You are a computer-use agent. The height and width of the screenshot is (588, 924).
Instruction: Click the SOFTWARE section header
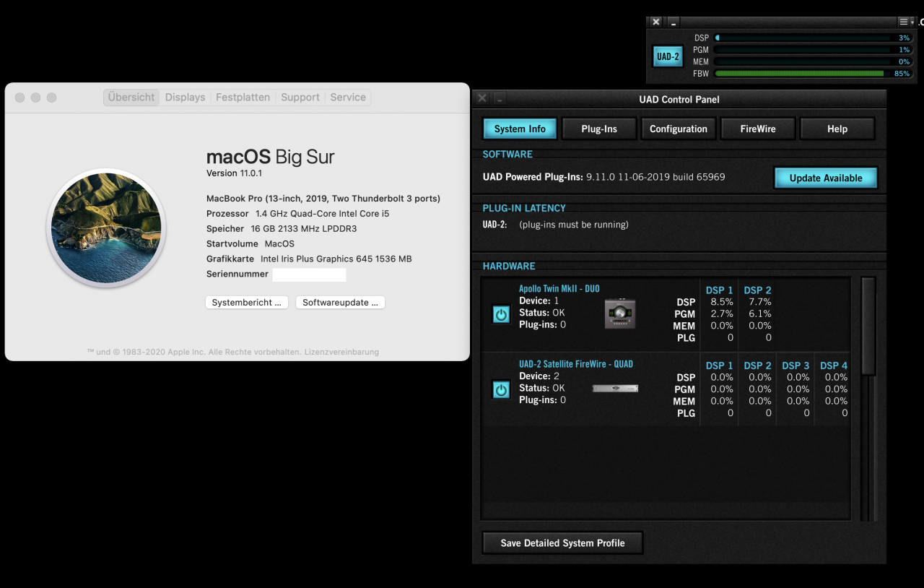507,155
